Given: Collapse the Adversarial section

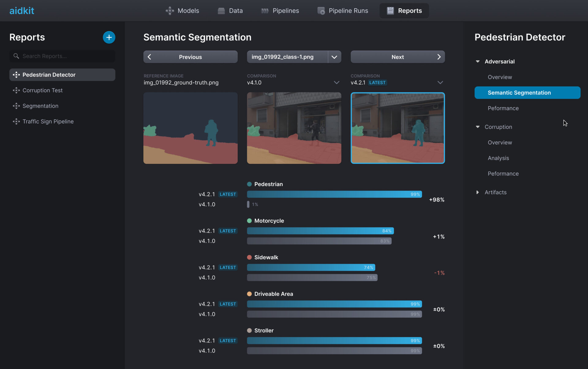Looking at the screenshot, I should (477, 61).
